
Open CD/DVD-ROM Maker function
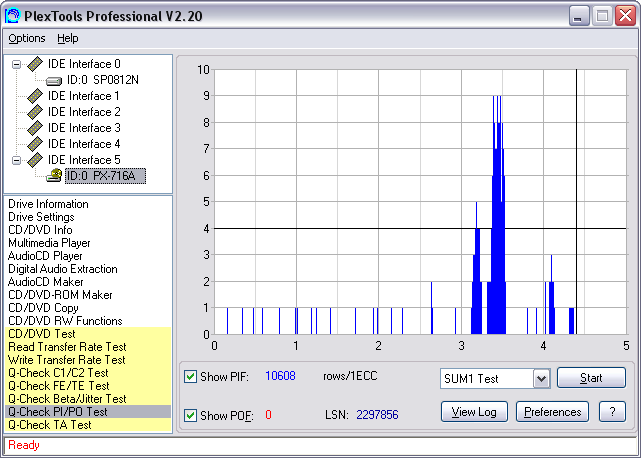click(60, 295)
